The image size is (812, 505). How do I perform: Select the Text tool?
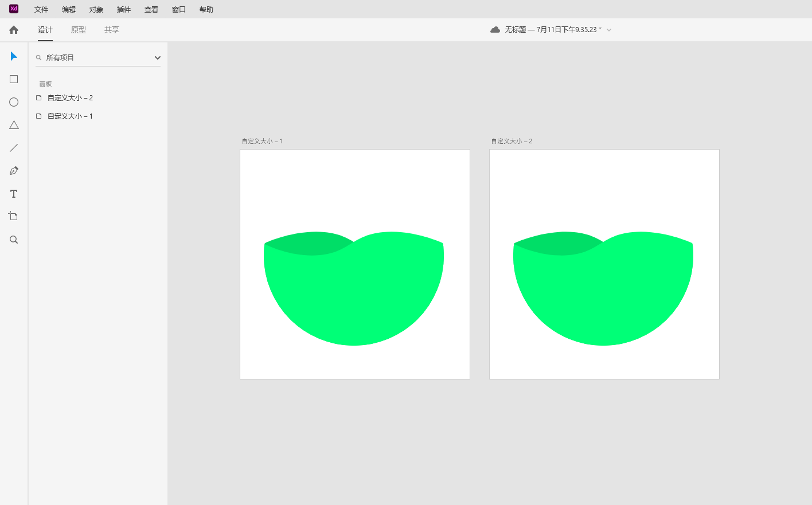click(14, 194)
